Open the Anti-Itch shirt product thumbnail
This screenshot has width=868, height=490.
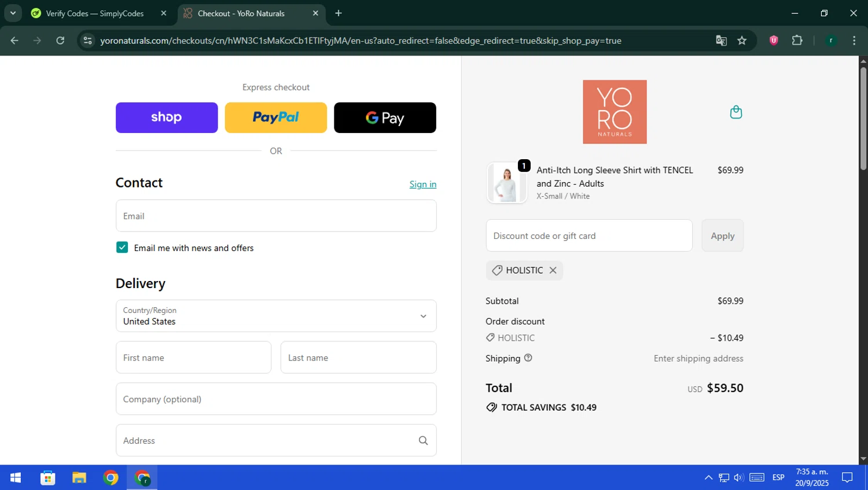(507, 183)
